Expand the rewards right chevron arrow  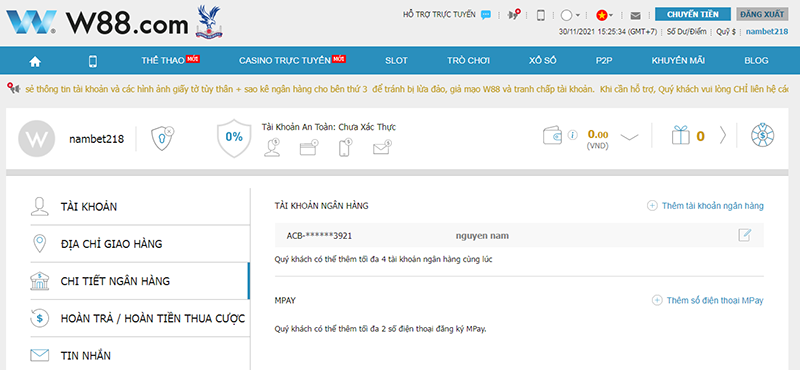(x=722, y=135)
